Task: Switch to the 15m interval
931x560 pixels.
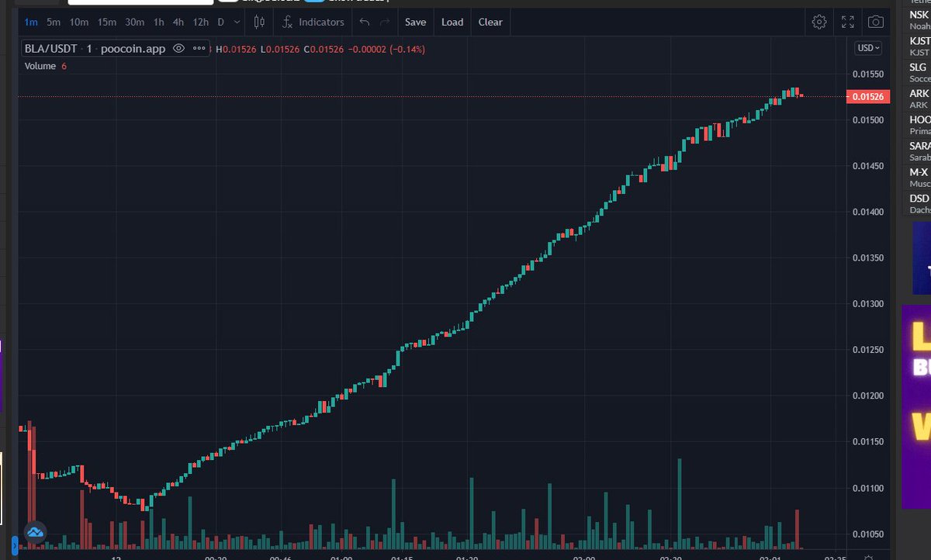Action: coord(107,22)
